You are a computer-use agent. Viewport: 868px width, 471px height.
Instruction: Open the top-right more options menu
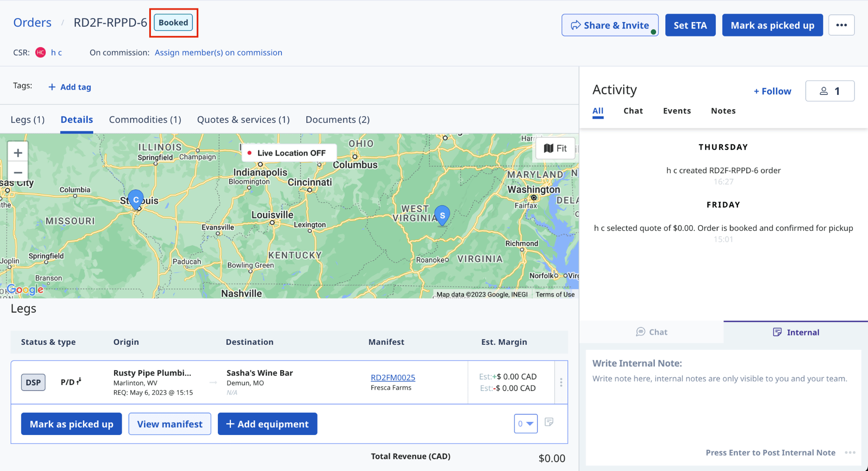click(x=841, y=25)
